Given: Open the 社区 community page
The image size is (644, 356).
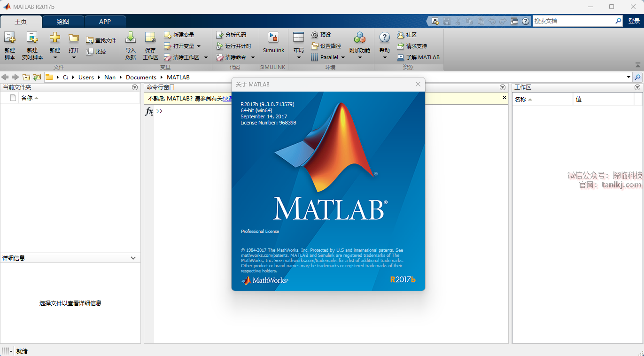Looking at the screenshot, I should click(x=407, y=35).
